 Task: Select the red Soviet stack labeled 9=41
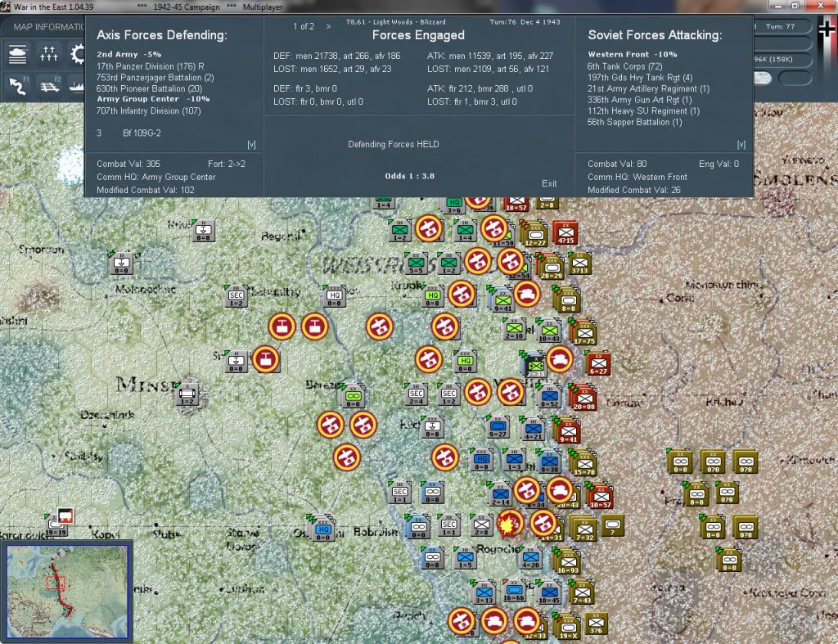pos(568,430)
